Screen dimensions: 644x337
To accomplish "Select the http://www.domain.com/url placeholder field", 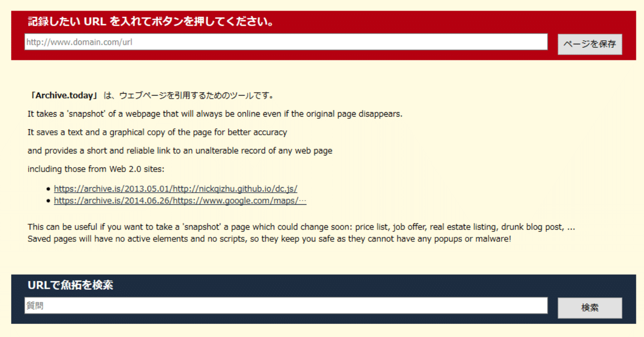I will click(285, 42).
